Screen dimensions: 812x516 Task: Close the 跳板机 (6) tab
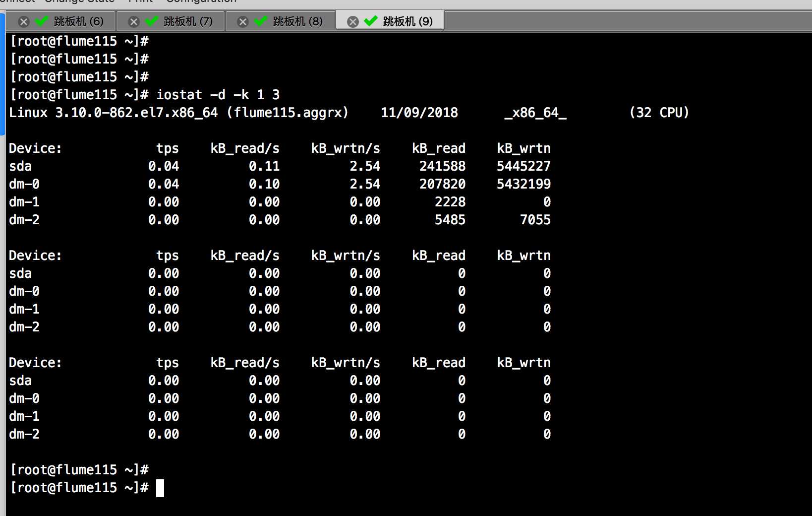[24, 22]
